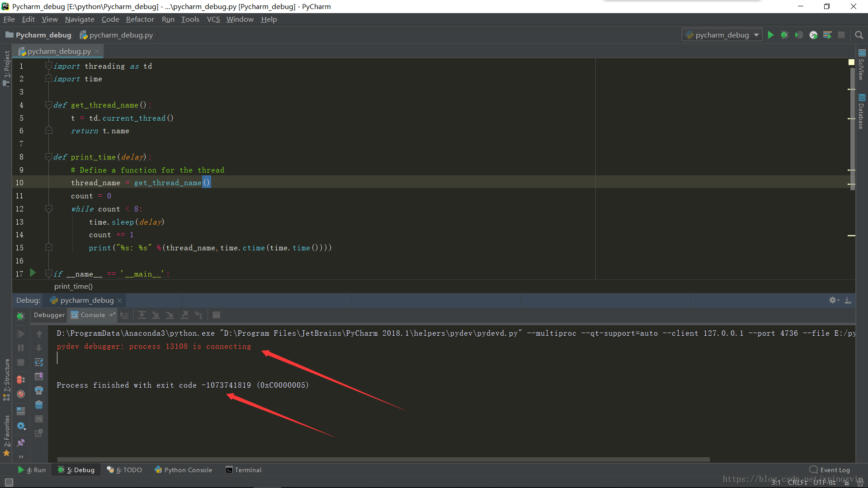This screenshot has height=488, width=868.
Task: Expand the project tree expander on line 17
Action: pos(49,274)
